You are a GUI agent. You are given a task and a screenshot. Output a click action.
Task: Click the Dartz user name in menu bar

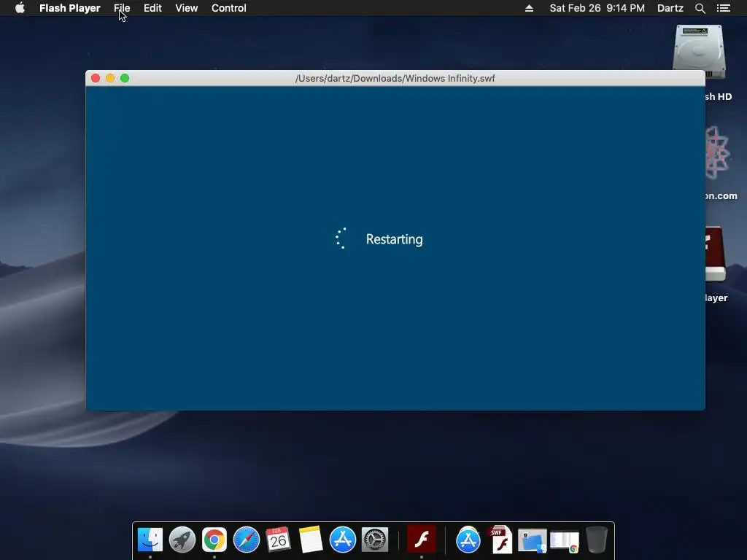click(670, 8)
